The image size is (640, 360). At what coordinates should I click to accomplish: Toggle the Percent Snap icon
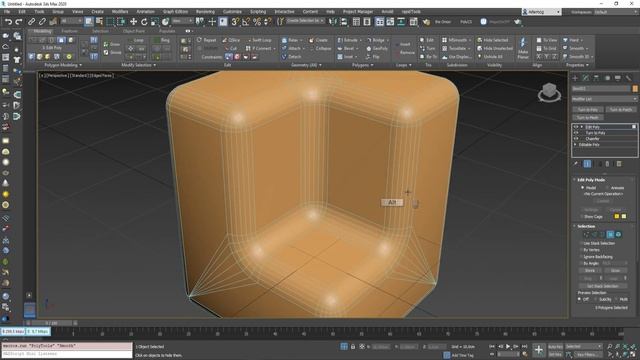coord(257,22)
